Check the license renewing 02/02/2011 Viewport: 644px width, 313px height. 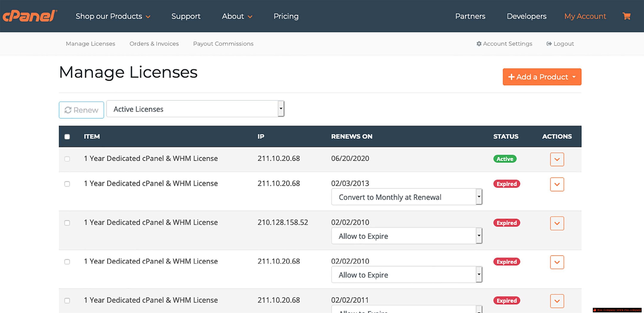(x=67, y=301)
